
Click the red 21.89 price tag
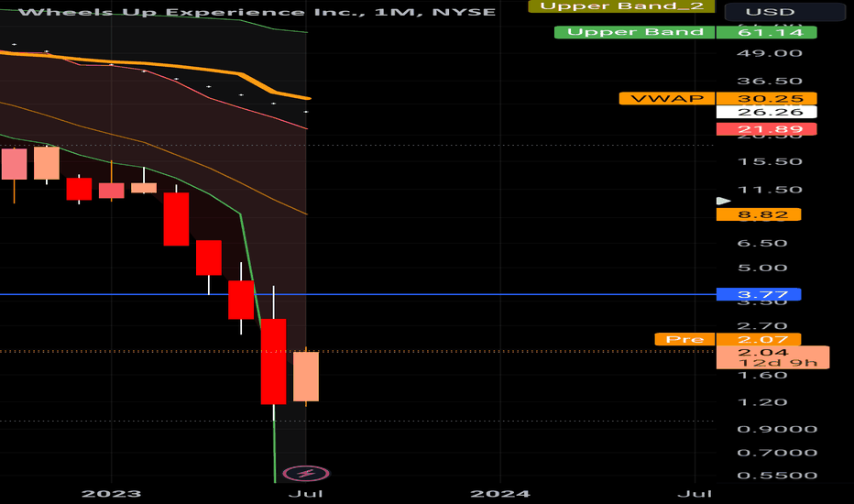click(x=767, y=129)
